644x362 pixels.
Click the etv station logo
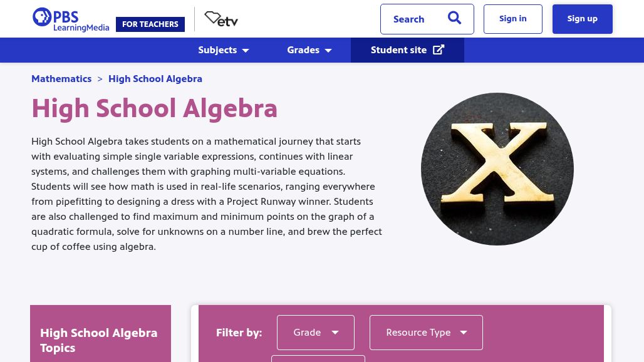pos(221,19)
